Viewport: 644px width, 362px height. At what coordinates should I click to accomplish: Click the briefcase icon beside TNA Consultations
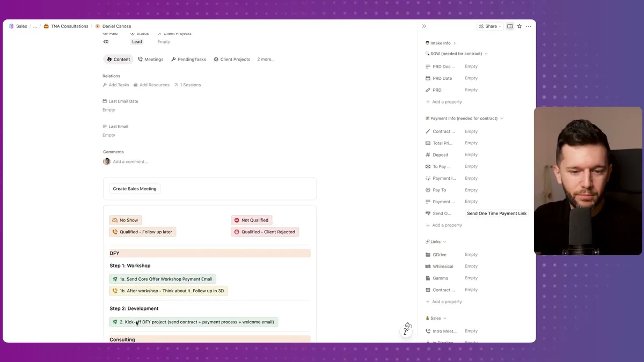coord(45,26)
